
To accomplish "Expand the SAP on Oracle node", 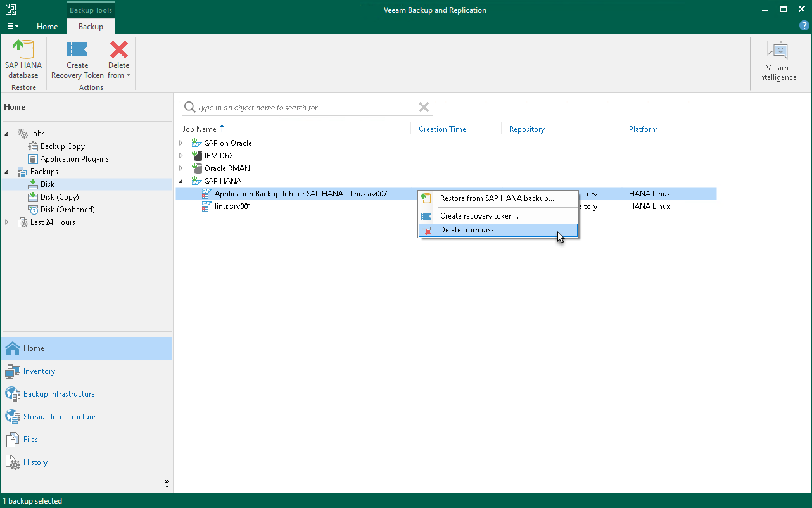I will click(x=181, y=143).
